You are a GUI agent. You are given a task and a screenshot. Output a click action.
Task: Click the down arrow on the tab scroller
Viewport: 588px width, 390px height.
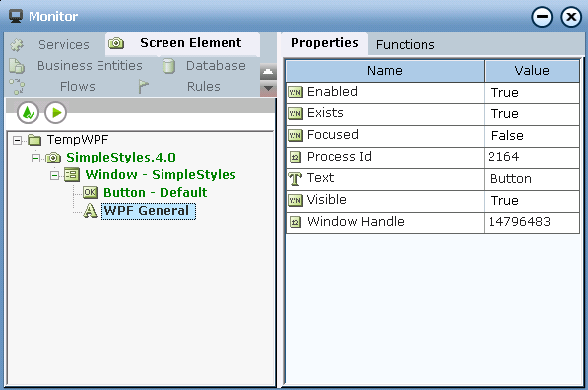point(268,89)
